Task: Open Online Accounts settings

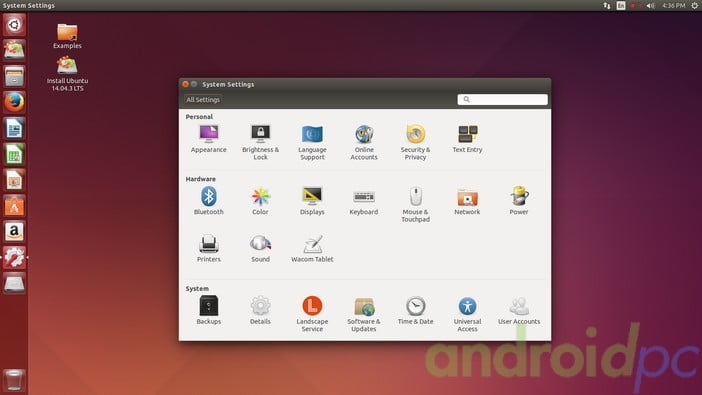Action: point(364,143)
